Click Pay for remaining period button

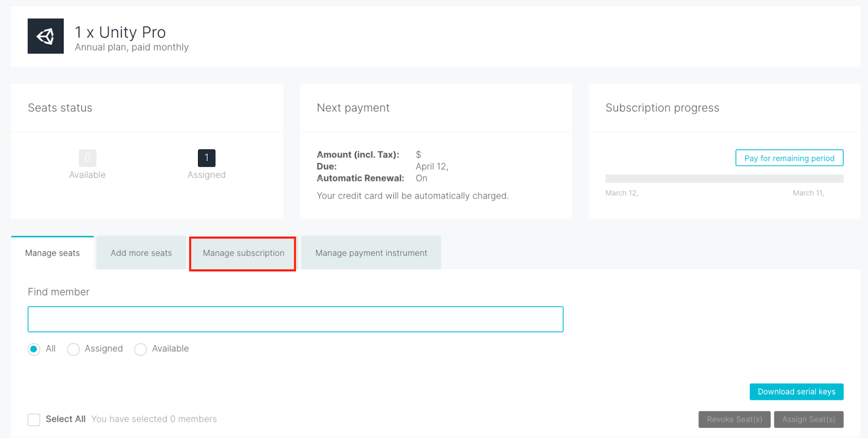click(789, 158)
